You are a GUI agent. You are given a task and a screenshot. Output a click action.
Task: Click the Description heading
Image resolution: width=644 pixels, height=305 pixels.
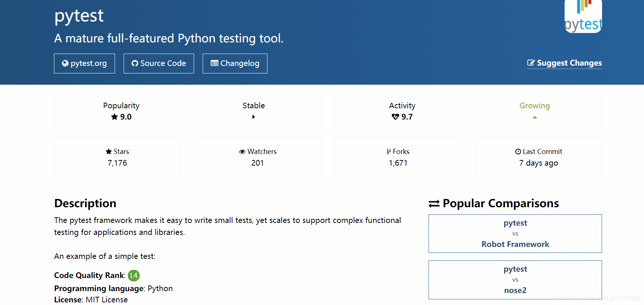point(85,203)
